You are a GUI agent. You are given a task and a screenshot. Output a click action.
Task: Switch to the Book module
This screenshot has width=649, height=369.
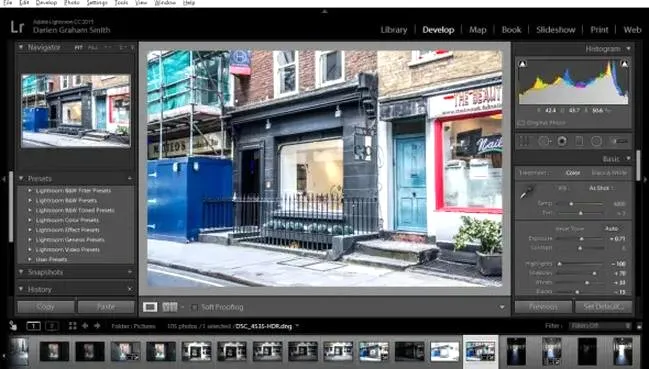click(511, 30)
